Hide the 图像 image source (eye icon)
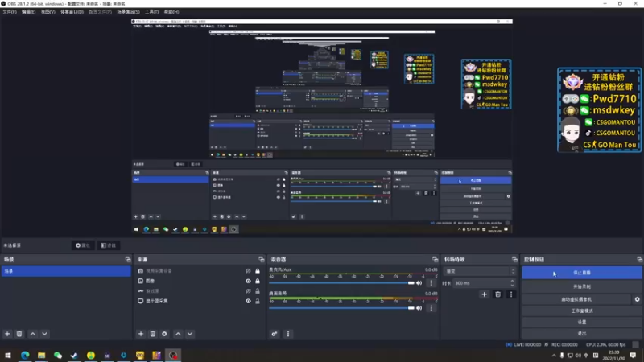Viewport: 644px width, 362px height. tap(248, 281)
